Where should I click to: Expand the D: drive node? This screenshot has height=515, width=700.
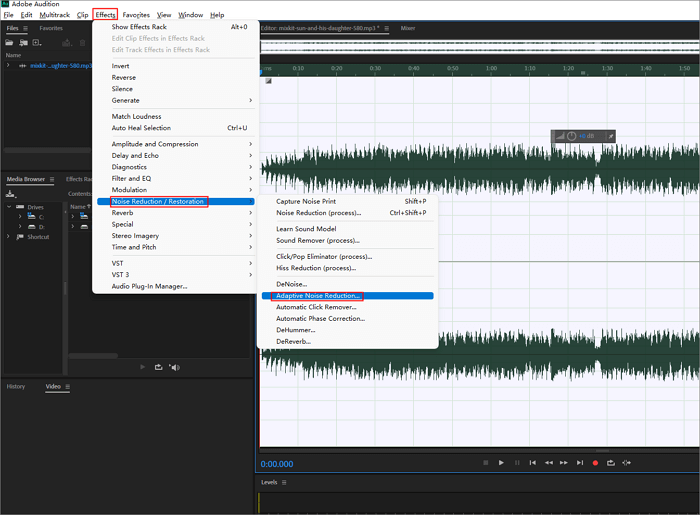pos(20,226)
